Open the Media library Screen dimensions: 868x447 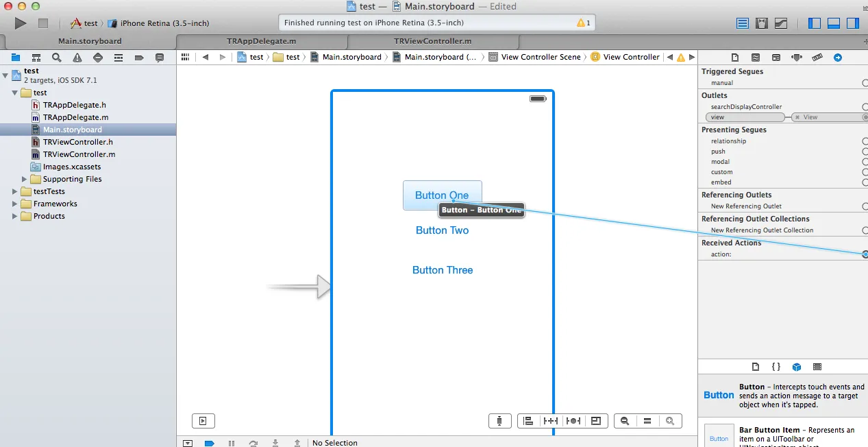(x=817, y=367)
